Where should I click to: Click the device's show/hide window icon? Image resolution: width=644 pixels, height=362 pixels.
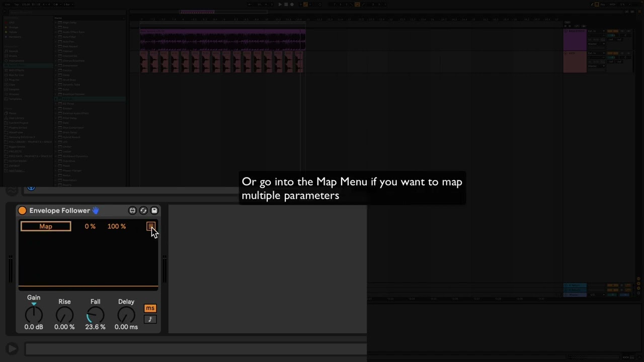(x=132, y=211)
